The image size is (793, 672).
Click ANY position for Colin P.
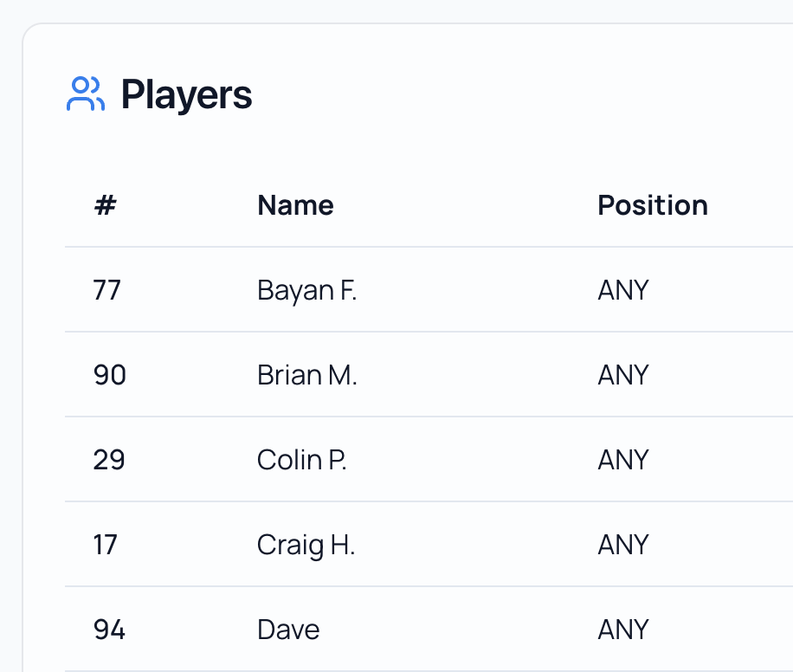coord(622,460)
